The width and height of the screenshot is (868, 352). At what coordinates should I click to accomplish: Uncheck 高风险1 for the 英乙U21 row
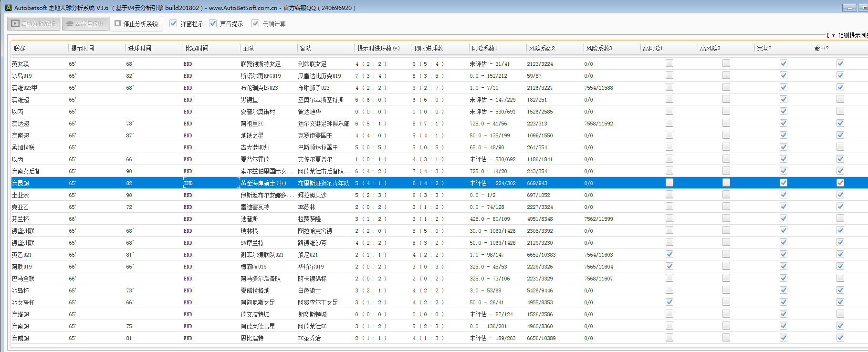tap(669, 254)
